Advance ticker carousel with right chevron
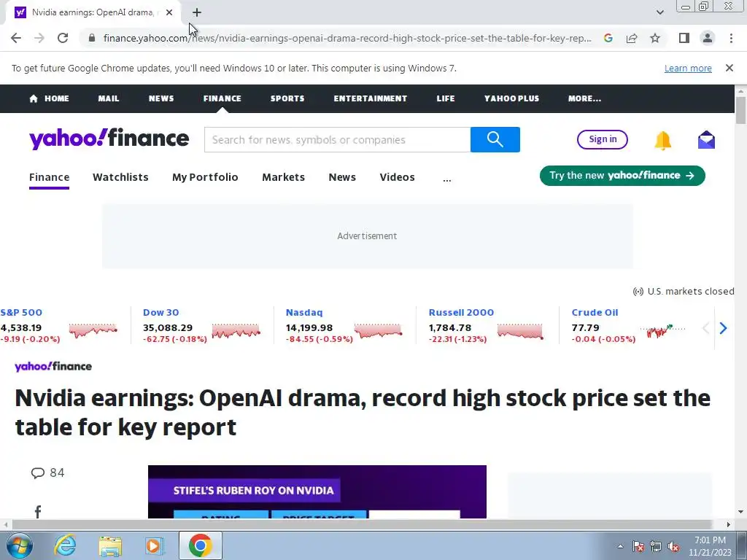Viewport: 747px width, 560px height. point(723,328)
